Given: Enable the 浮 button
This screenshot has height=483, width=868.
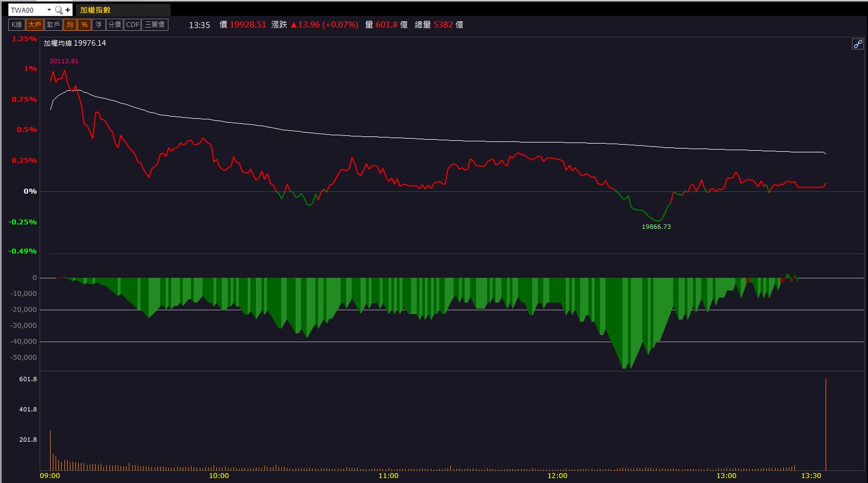Looking at the screenshot, I should 99,25.
